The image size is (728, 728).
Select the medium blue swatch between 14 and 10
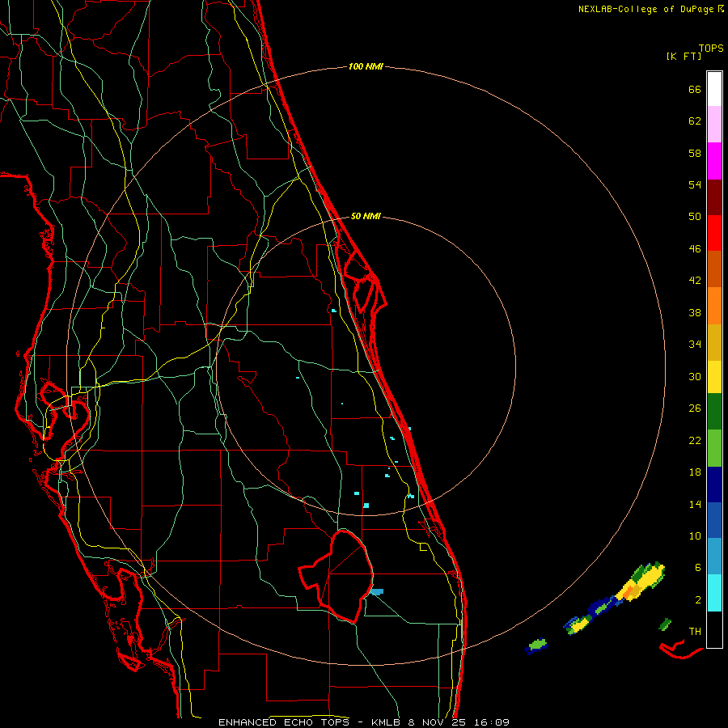click(x=714, y=520)
